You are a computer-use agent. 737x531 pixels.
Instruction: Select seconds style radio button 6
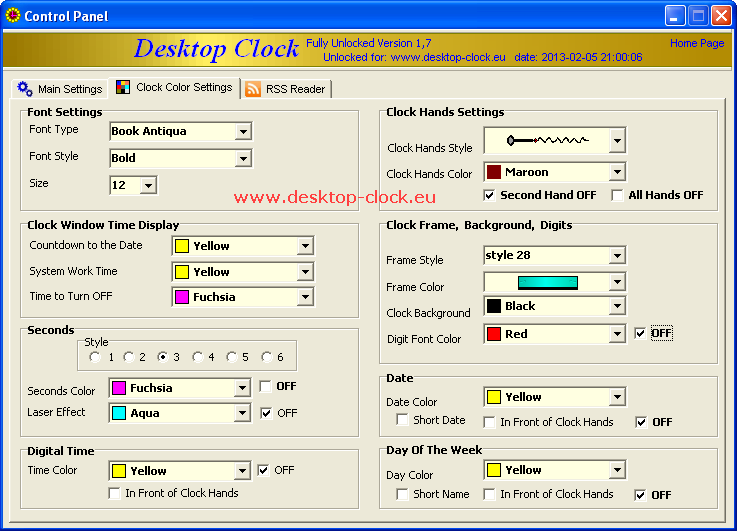267,357
